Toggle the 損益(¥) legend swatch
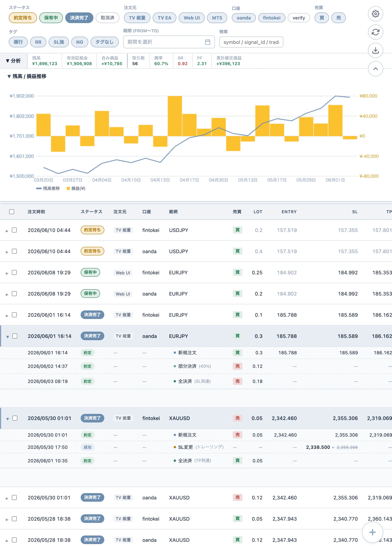The image size is (392, 546). pos(68,188)
